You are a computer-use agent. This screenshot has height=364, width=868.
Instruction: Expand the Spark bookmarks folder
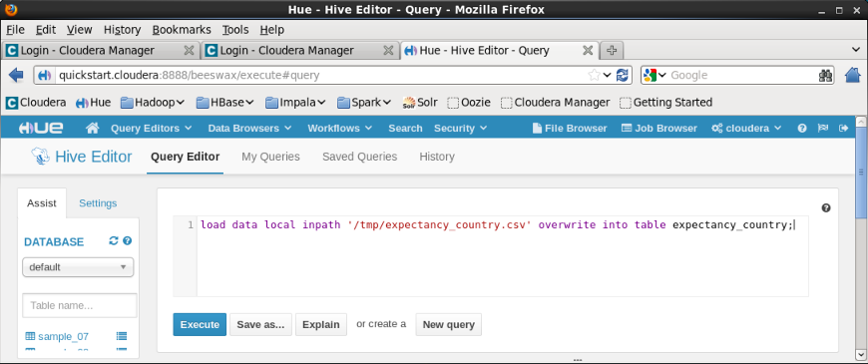tap(364, 103)
